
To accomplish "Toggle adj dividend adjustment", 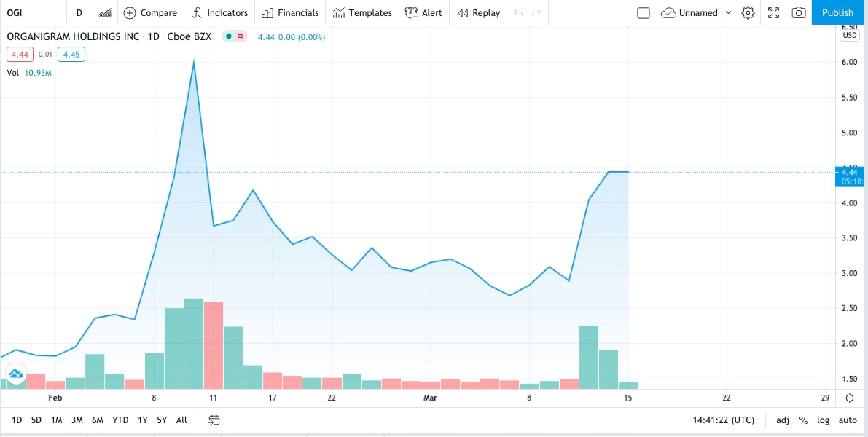I will click(782, 420).
